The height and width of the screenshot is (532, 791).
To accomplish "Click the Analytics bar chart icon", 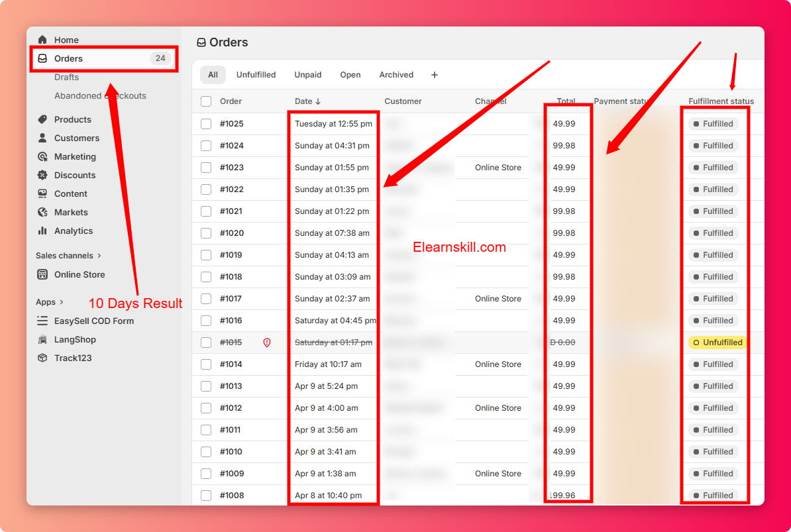I will click(42, 231).
